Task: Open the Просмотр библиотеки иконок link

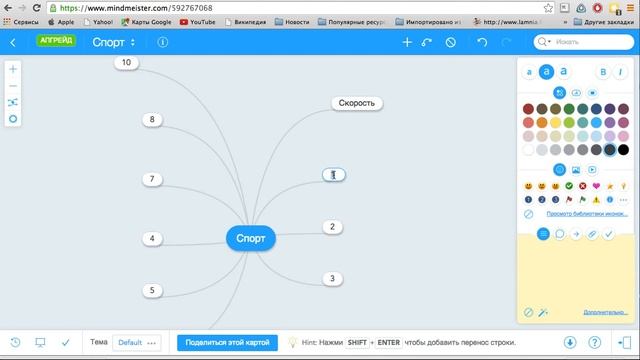Action: click(x=587, y=214)
